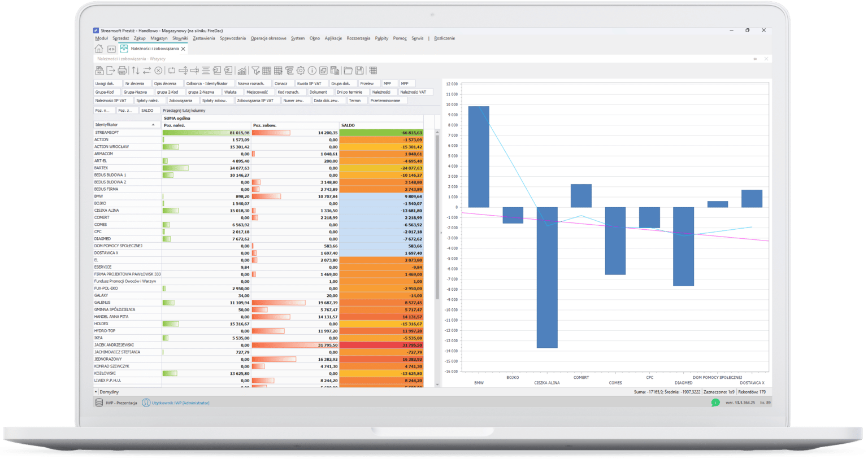Click the Użytkownik IWP Administrator link
This screenshot has width=868, height=472.
pyautogui.click(x=181, y=403)
